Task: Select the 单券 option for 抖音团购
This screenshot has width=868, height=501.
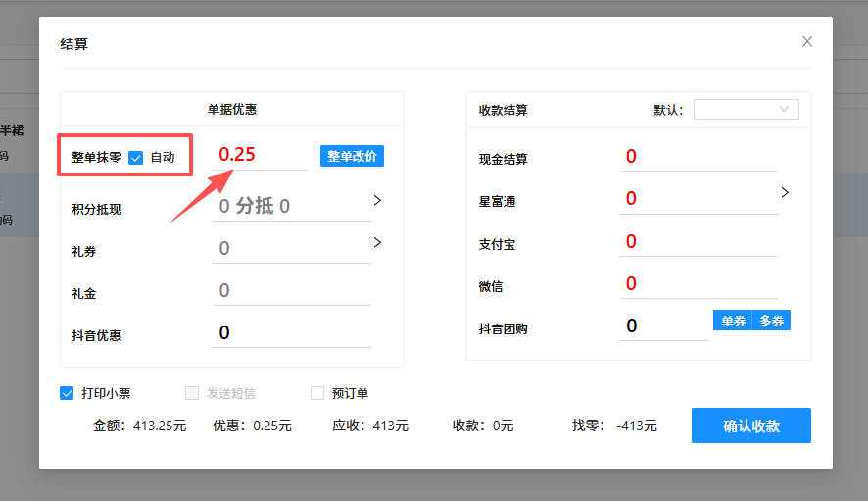Action: click(x=733, y=321)
